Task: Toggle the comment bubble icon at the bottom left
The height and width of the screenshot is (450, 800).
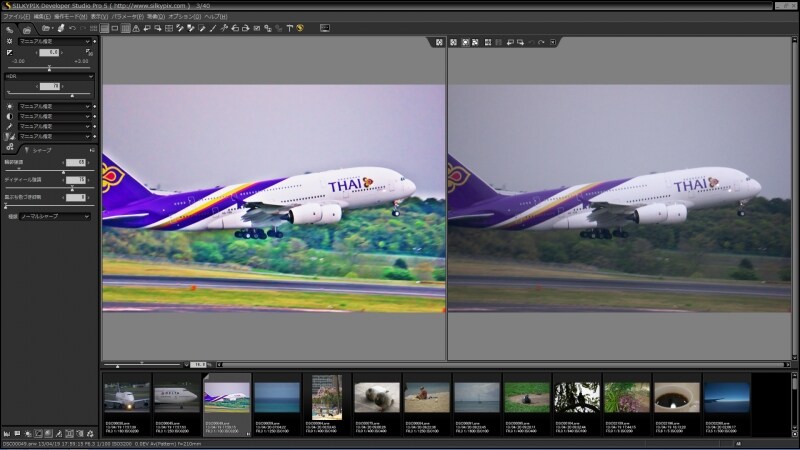Action: (x=17, y=434)
